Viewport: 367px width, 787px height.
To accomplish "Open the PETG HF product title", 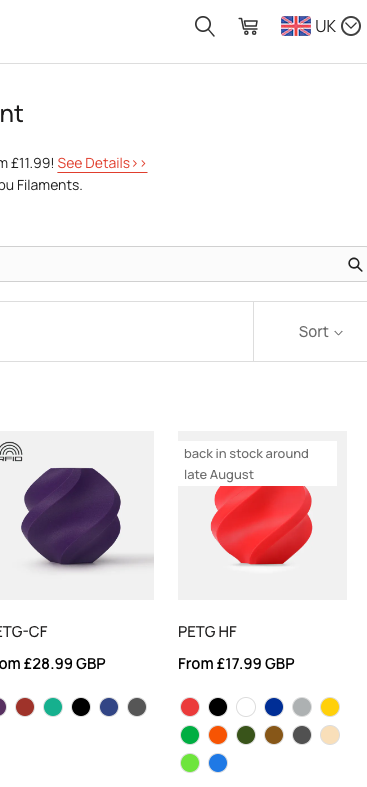I will (207, 631).
